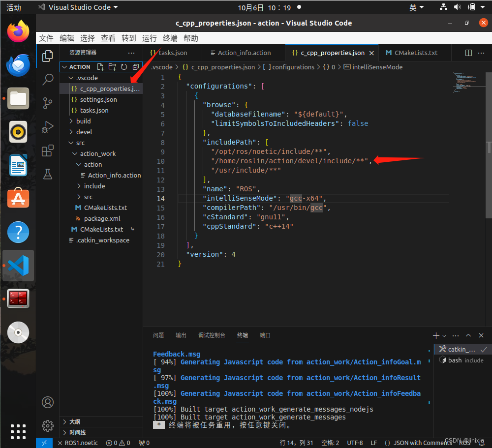Change encoding UTF-8 in status bar
Screen dimensions: 492x448
click(x=355, y=443)
